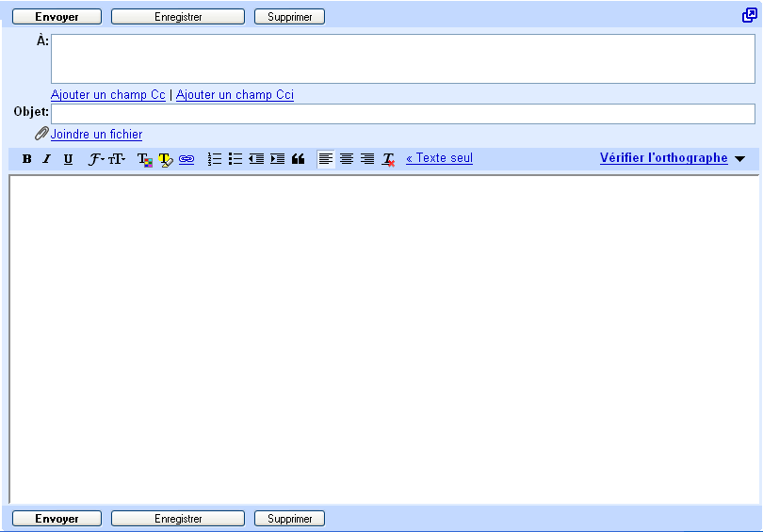Image resolution: width=763 pixels, height=532 pixels.
Task: Align text to the left
Action: click(x=326, y=158)
